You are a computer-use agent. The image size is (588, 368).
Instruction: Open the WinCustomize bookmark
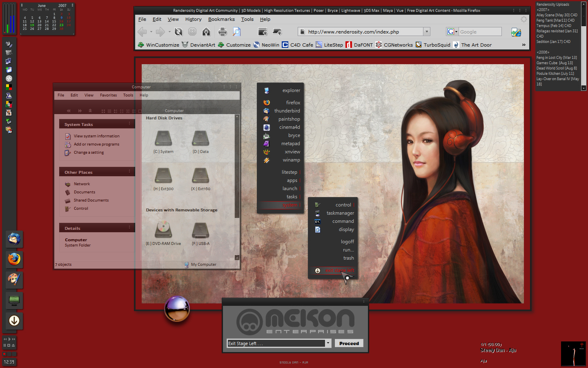click(158, 45)
